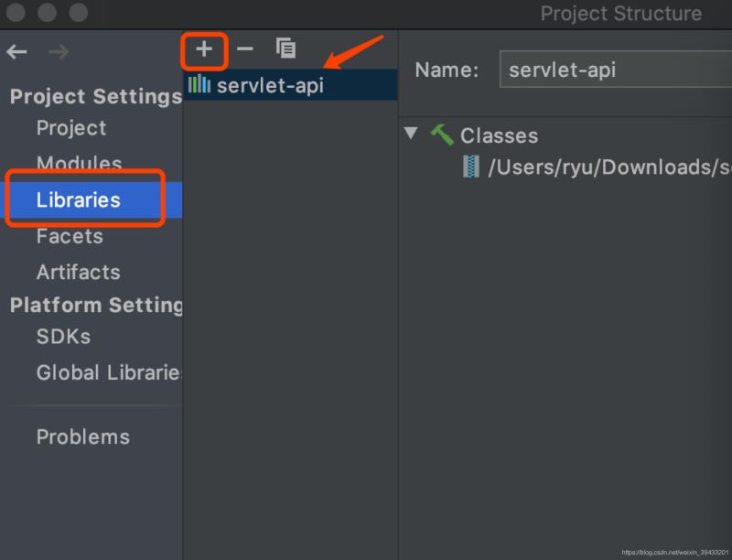Viewport: 732px width, 560px height.
Task: Click the servlet-api library bars icon
Action: click(x=199, y=85)
